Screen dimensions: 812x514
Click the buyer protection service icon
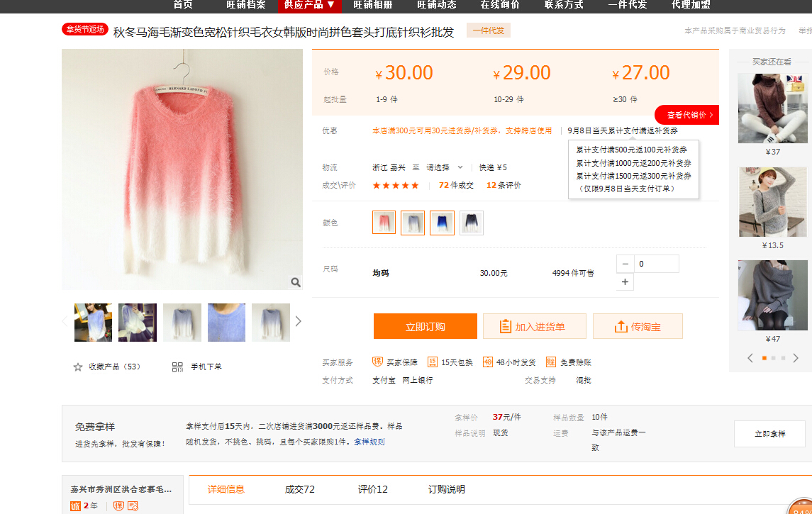point(378,362)
